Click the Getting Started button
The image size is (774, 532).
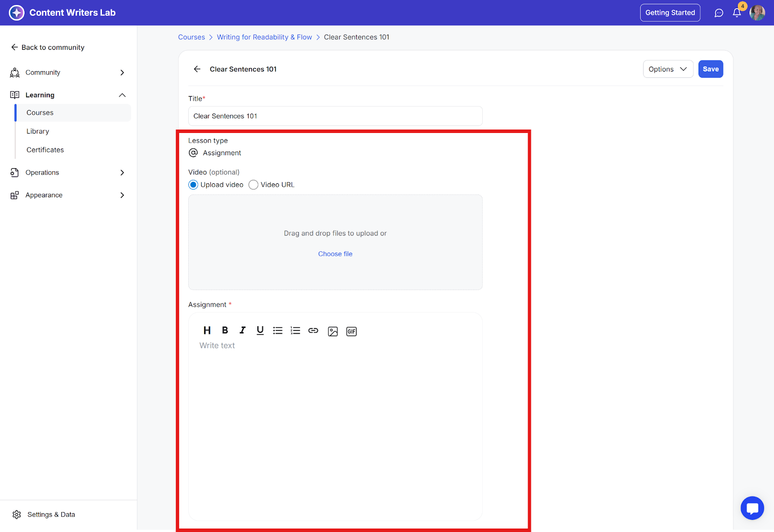(670, 13)
